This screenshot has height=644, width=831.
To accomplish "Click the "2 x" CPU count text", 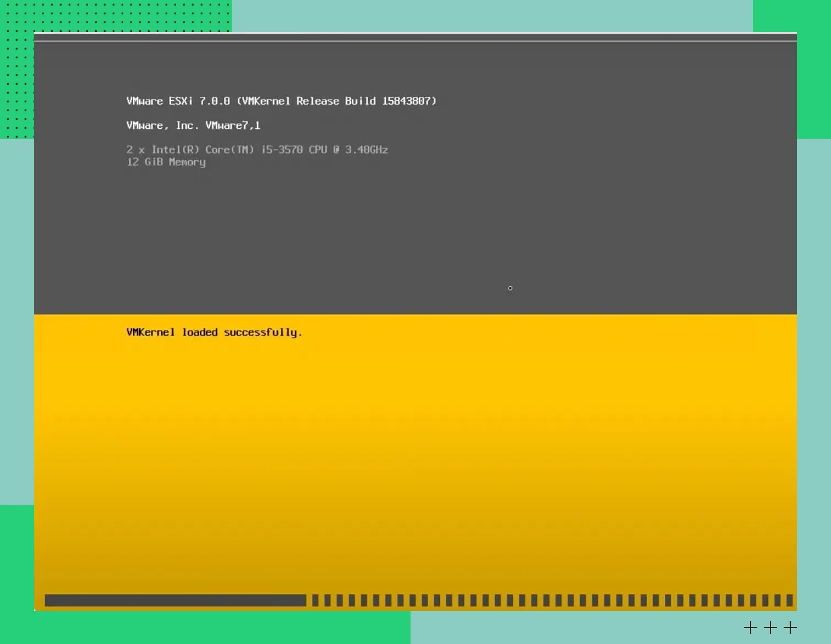I will click(x=135, y=150).
